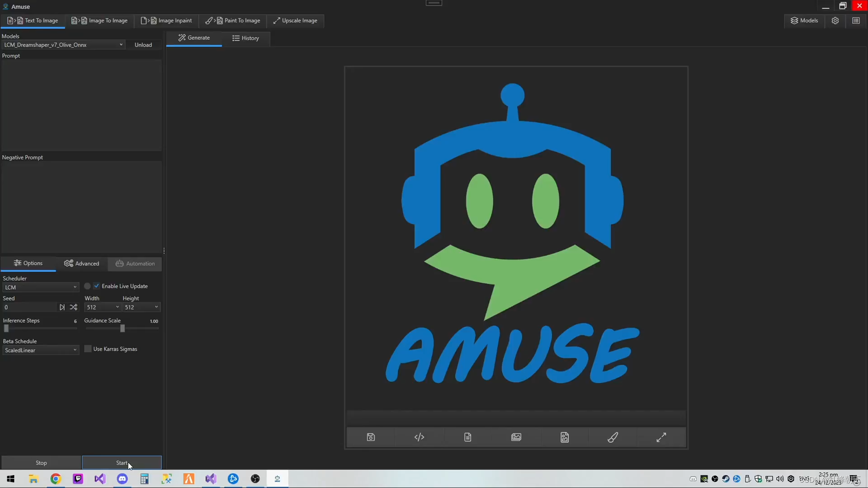Click the paintbrush icon below preview

coord(613,437)
